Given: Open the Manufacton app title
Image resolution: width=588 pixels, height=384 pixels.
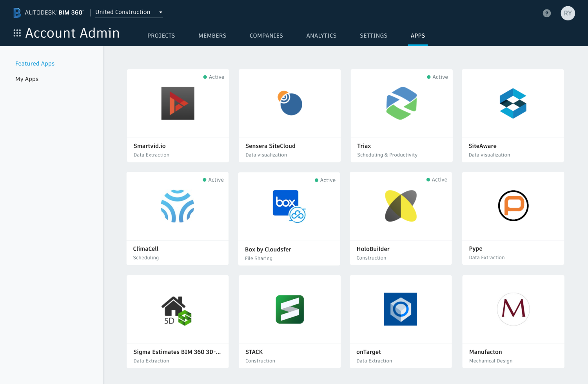Looking at the screenshot, I should point(486,352).
